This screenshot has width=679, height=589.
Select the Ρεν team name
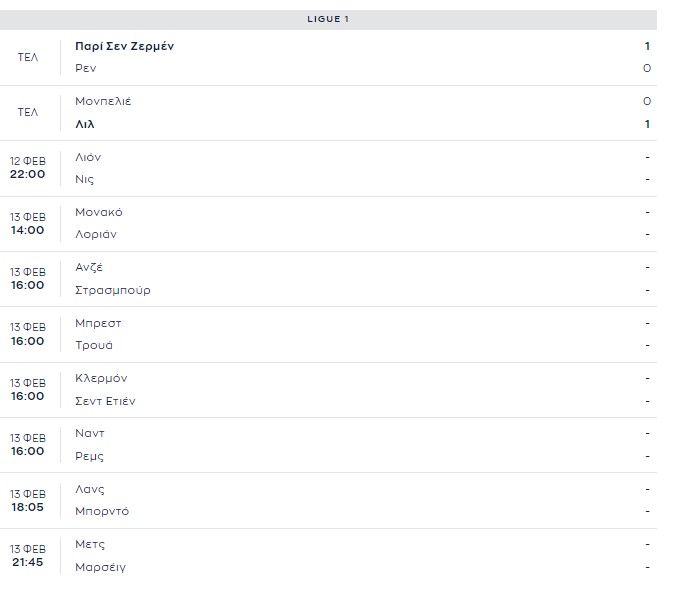click(x=86, y=68)
